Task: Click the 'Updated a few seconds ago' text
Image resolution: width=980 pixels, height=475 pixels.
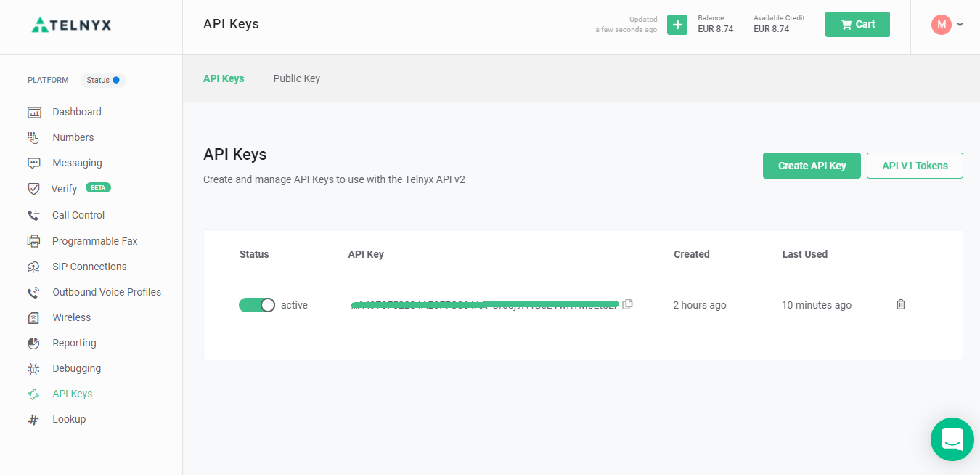Action: point(626,25)
